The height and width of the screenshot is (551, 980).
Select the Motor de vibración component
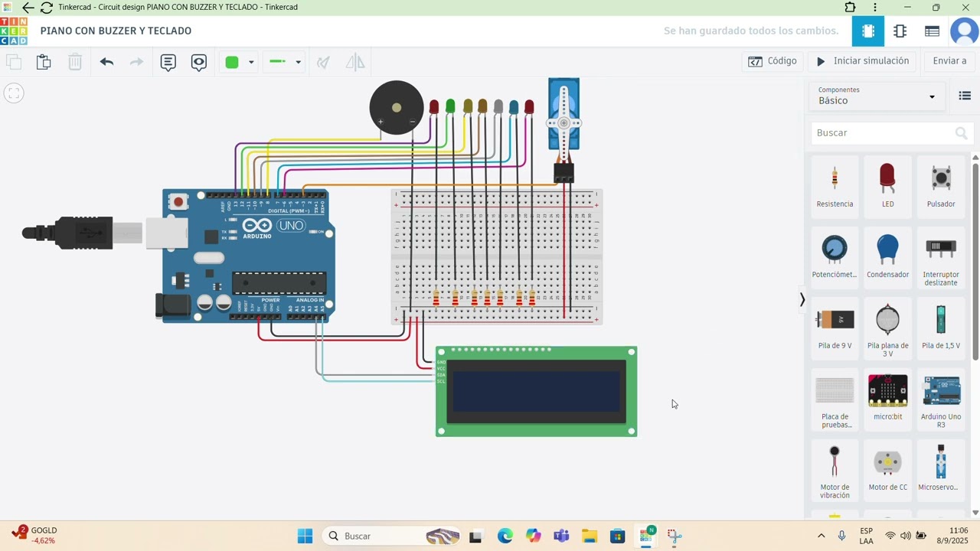click(x=835, y=471)
